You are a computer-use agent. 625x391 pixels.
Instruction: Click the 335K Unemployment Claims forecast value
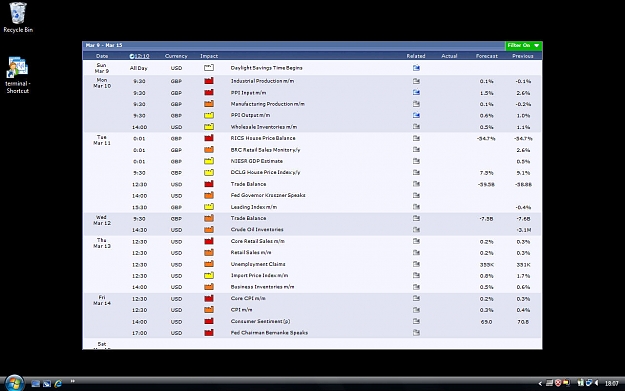coord(487,265)
